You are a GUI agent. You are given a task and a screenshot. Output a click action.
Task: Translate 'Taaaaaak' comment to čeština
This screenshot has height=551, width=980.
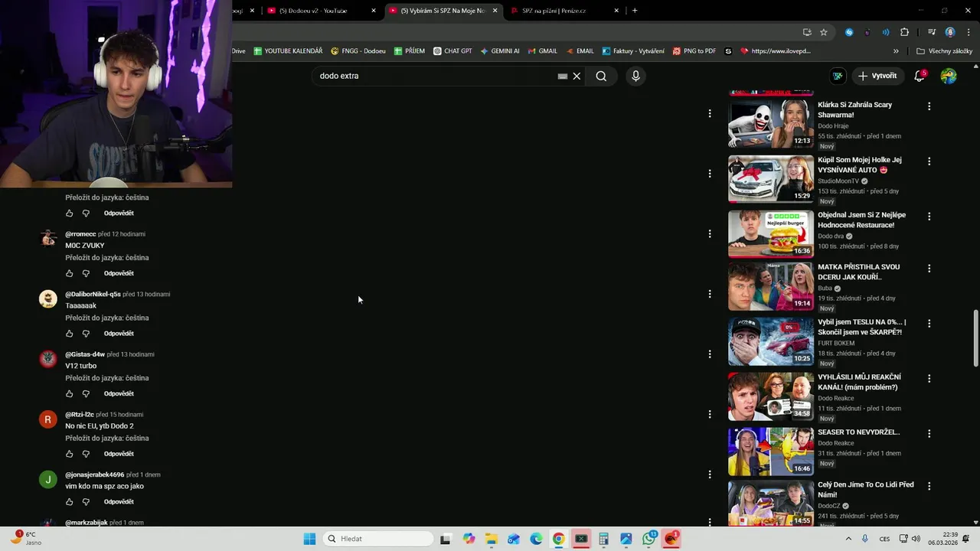click(x=106, y=318)
